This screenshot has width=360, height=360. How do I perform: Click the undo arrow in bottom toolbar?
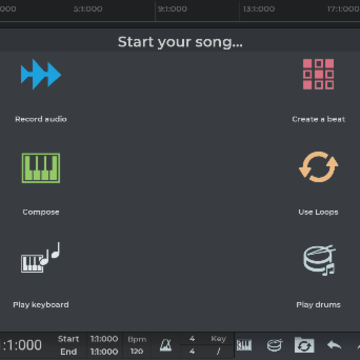point(334,345)
